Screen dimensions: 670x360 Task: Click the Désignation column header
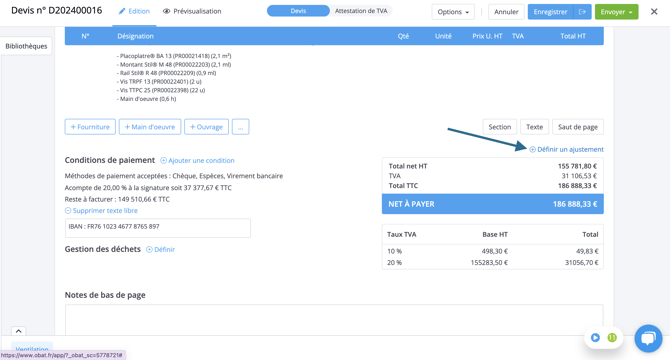[135, 36]
